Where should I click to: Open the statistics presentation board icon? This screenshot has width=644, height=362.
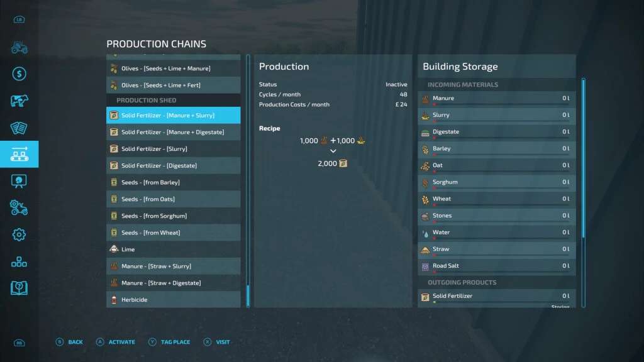point(19,181)
